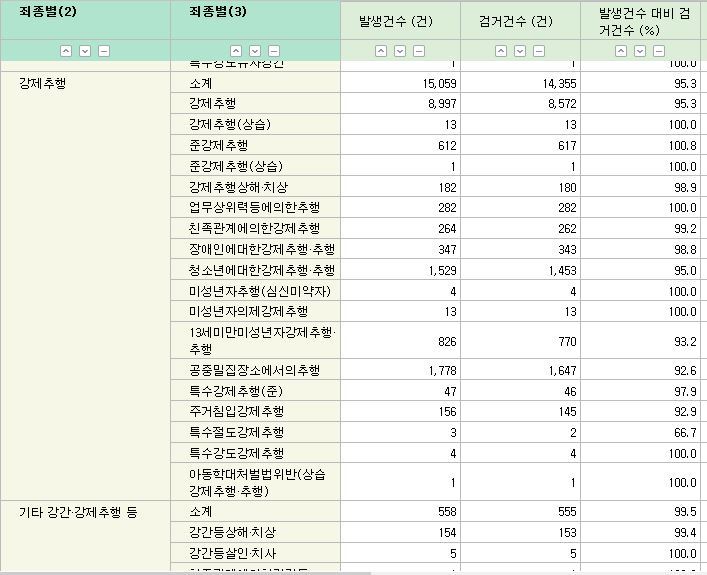Clear the 발생건수 sort with minus icon
The height and width of the screenshot is (575, 707).
point(419,51)
